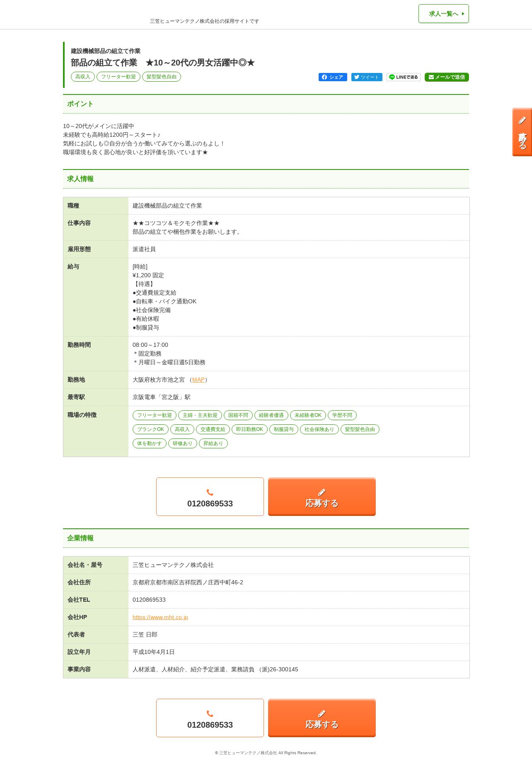532x760 pixels.
Task: Click the 平成10年4月1日 establishment date
Action: click(154, 652)
